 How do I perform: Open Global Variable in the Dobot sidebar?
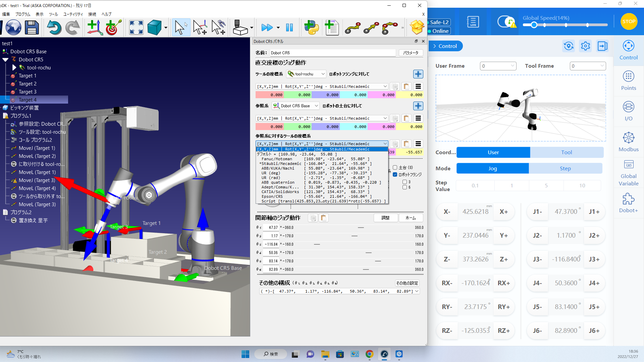click(x=629, y=173)
